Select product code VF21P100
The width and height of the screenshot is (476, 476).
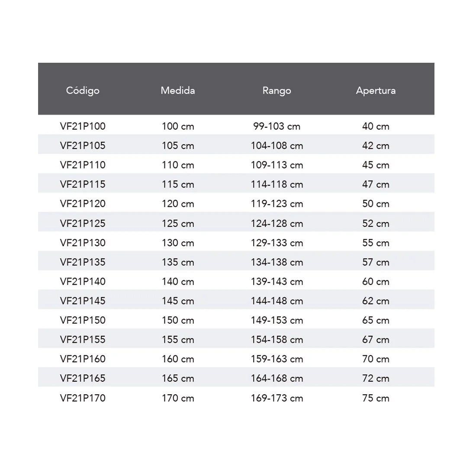pos(83,126)
